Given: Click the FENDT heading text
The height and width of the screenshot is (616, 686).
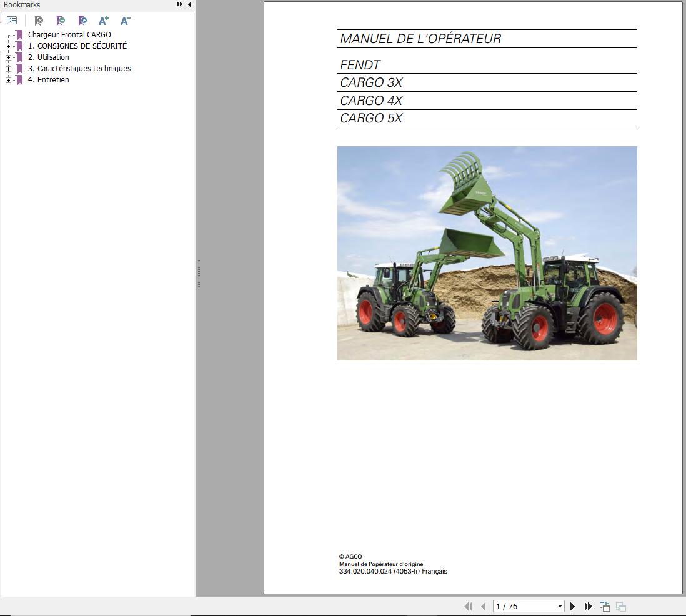Looking at the screenshot, I should point(360,65).
